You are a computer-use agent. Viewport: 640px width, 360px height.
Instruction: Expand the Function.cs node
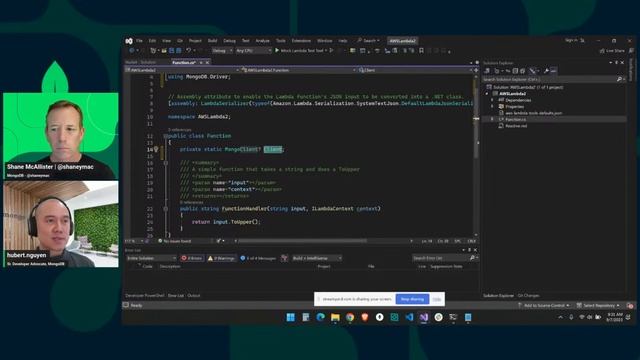pos(493,119)
